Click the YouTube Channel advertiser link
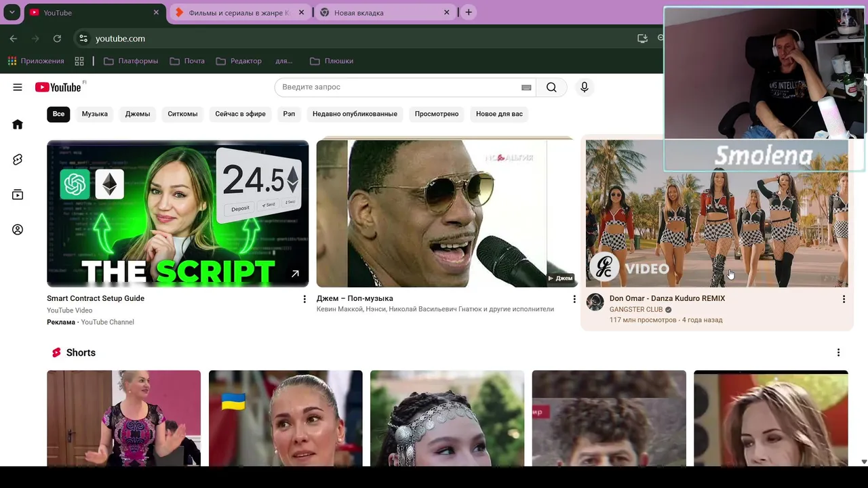Image resolution: width=868 pixels, height=488 pixels. (107, 322)
